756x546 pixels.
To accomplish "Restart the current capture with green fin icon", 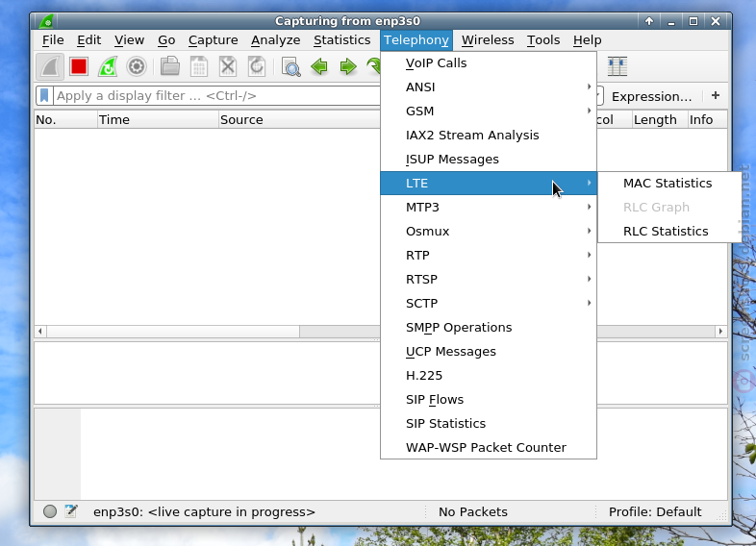I will pyautogui.click(x=108, y=66).
